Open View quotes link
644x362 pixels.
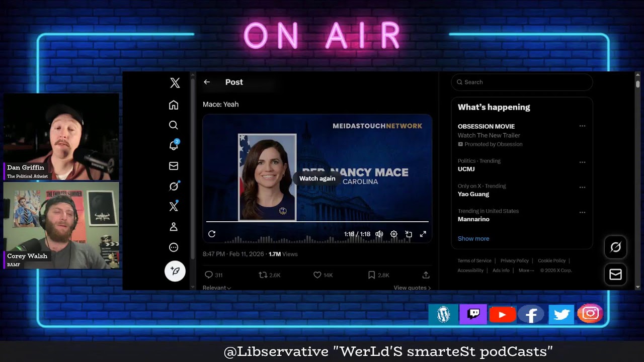[412, 288]
